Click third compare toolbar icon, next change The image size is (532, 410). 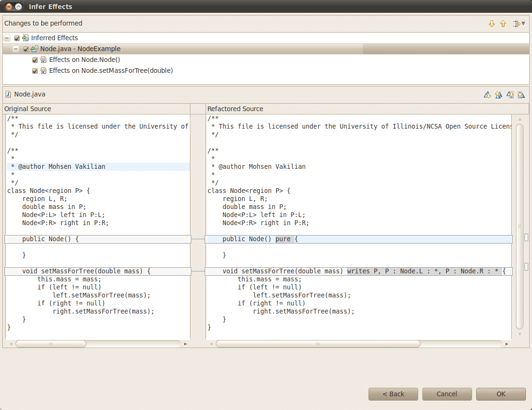[510, 95]
